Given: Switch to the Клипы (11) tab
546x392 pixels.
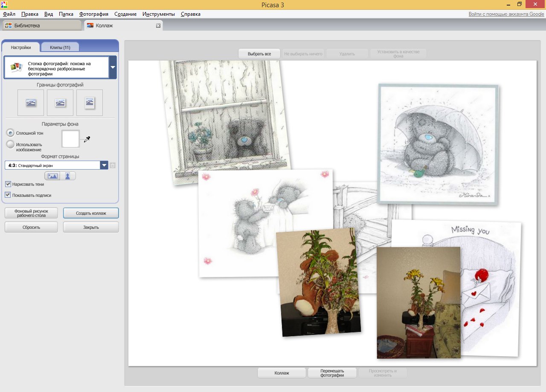Looking at the screenshot, I should click(x=60, y=47).
